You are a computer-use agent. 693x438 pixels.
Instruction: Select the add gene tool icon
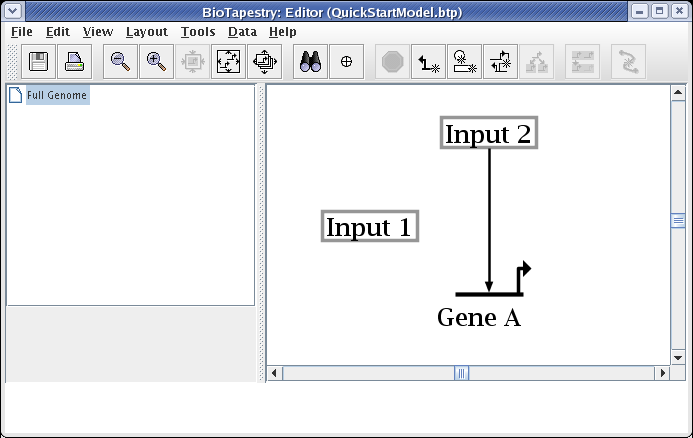(465, 62)
